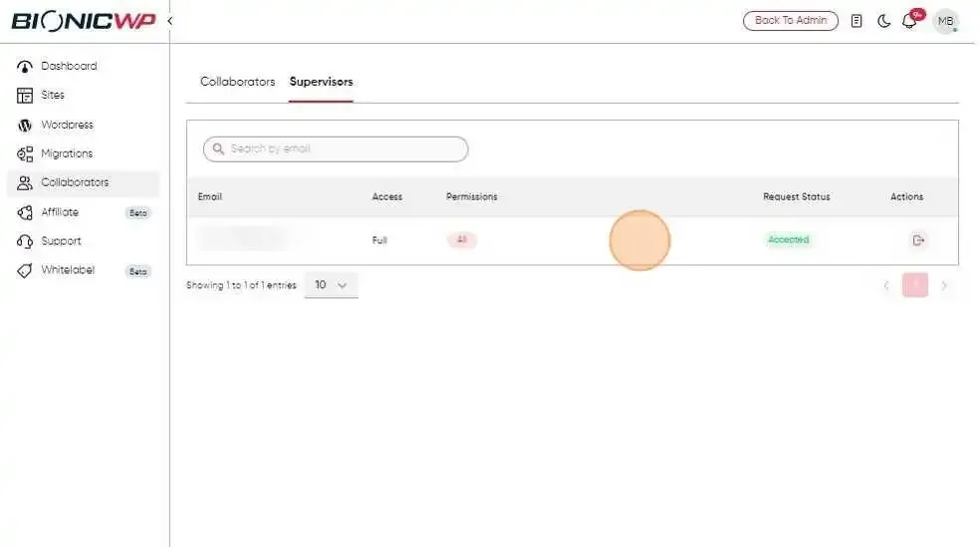Screen dimensions: 980x547
Task: Click the Collaborators people icon
Action: click(x=24, y=182)
